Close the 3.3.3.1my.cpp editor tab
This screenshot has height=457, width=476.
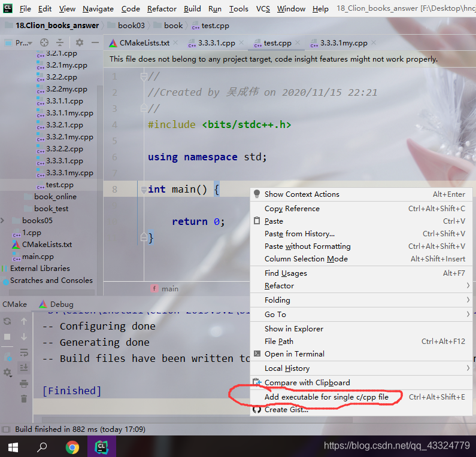374,42
